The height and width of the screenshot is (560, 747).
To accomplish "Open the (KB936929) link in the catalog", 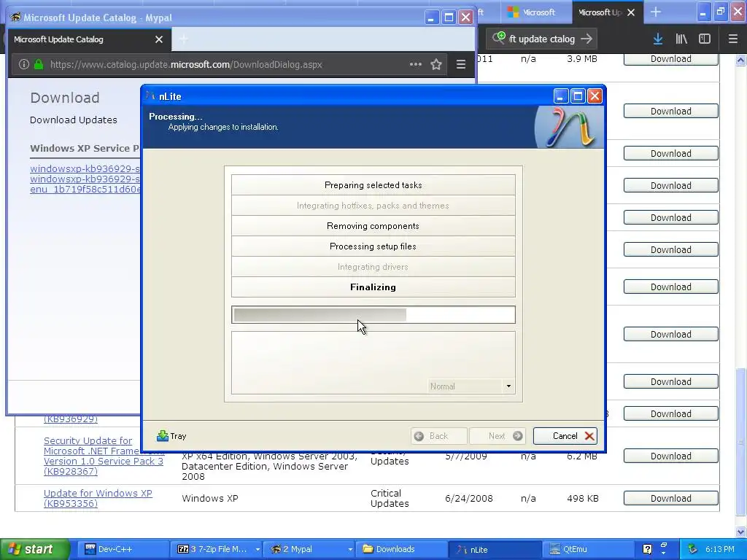I will tap(71, 419).
